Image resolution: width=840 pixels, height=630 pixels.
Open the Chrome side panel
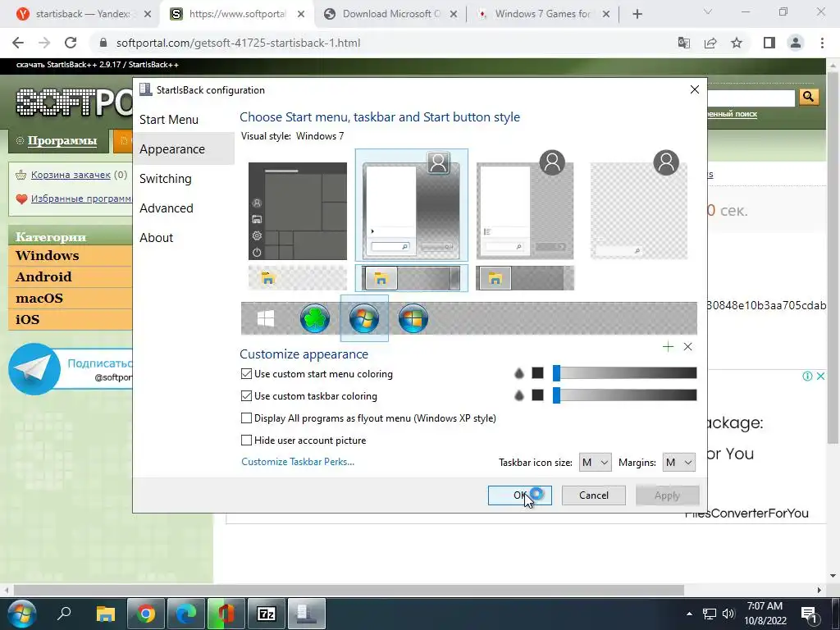769,43
